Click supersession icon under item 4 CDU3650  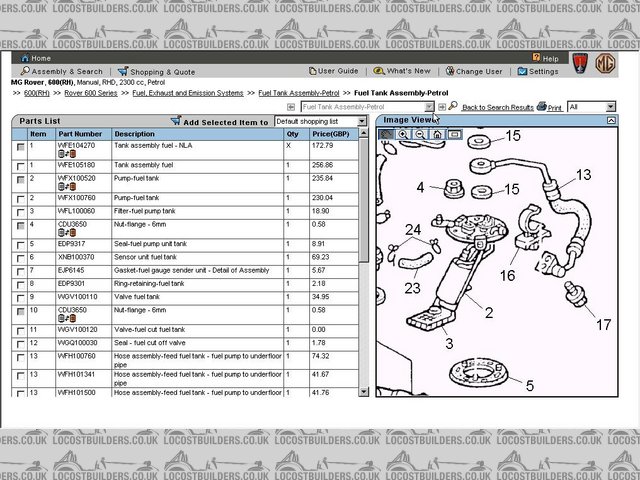tap(67, 233)
